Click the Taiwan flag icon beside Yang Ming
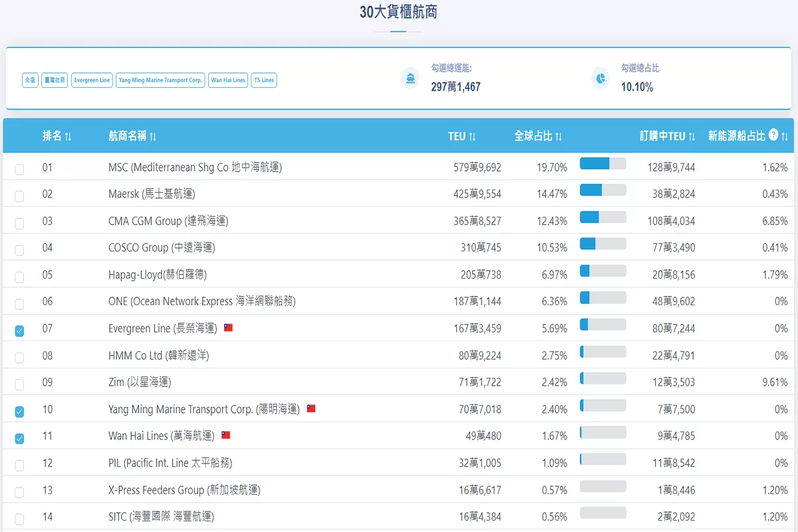 pos(311,409)
